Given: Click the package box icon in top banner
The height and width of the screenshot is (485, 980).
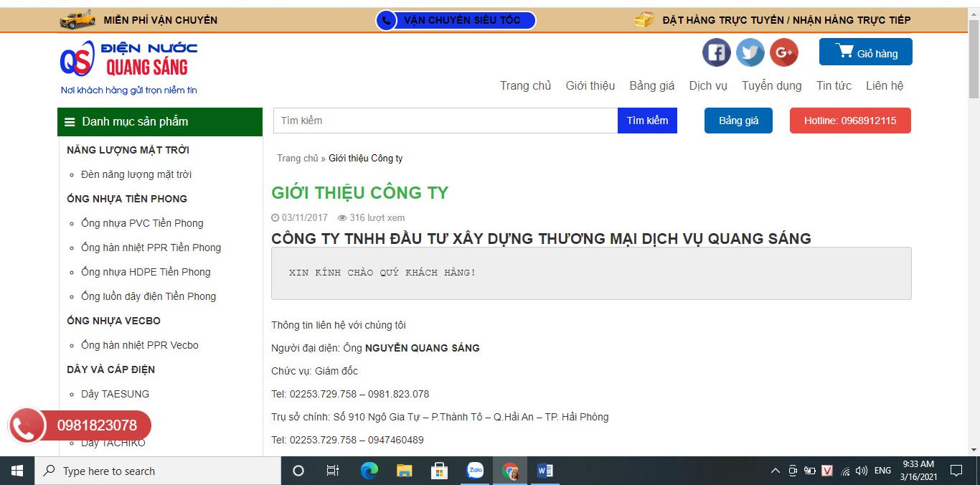Looking at the screenshot, I should (644, 19).
